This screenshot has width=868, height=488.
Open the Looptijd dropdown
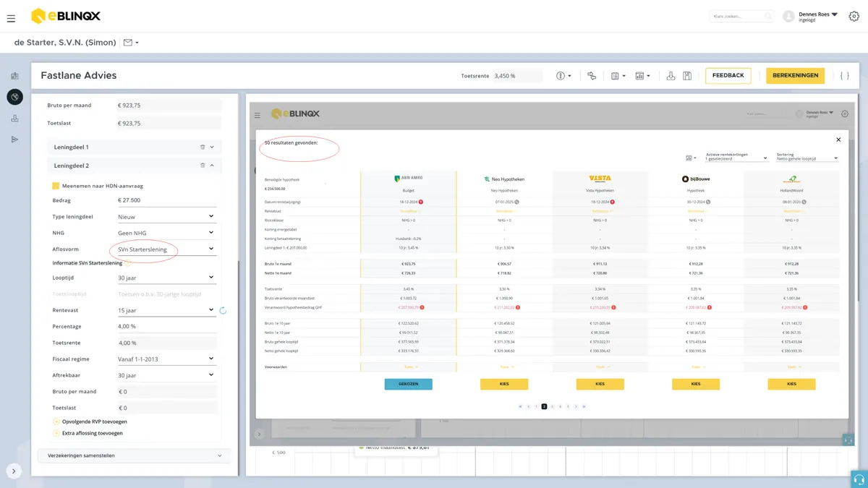pos(166,278)
